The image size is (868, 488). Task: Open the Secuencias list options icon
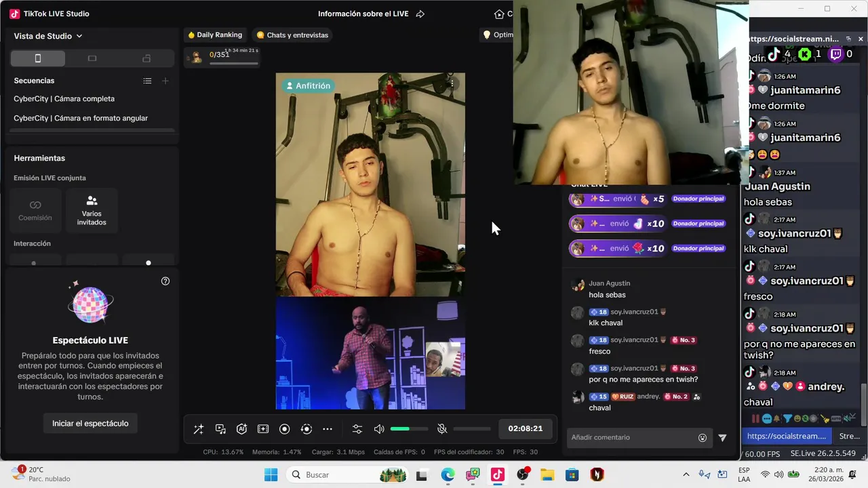coord(147,81)
